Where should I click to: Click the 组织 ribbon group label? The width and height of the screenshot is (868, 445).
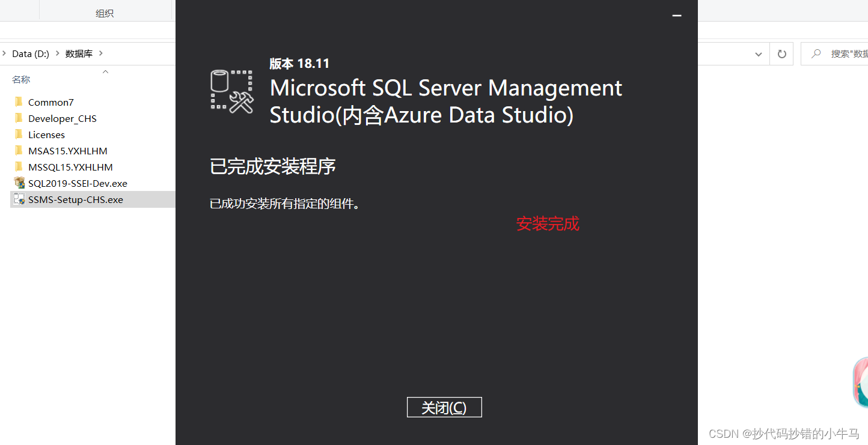[x=105, y=13]
